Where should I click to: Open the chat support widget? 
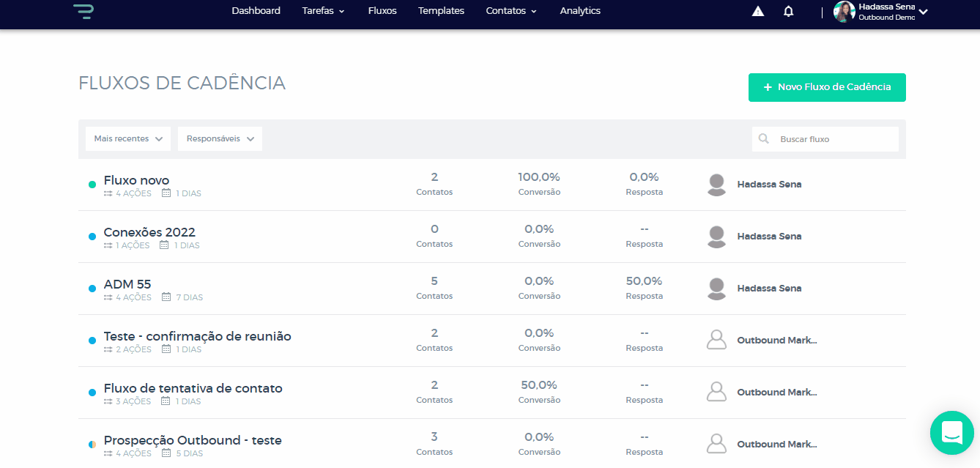pyautogui.click(x=951, y=433)
